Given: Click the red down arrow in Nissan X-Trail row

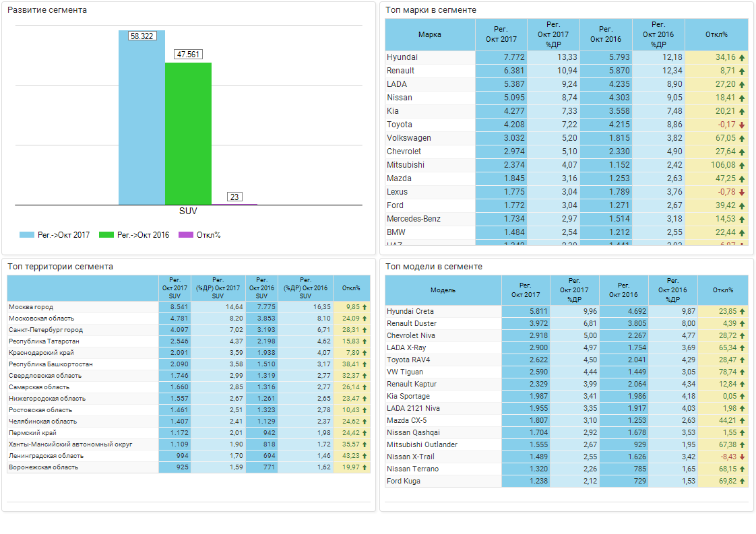Looking at the screenshot, I should [x=742, y=457].
